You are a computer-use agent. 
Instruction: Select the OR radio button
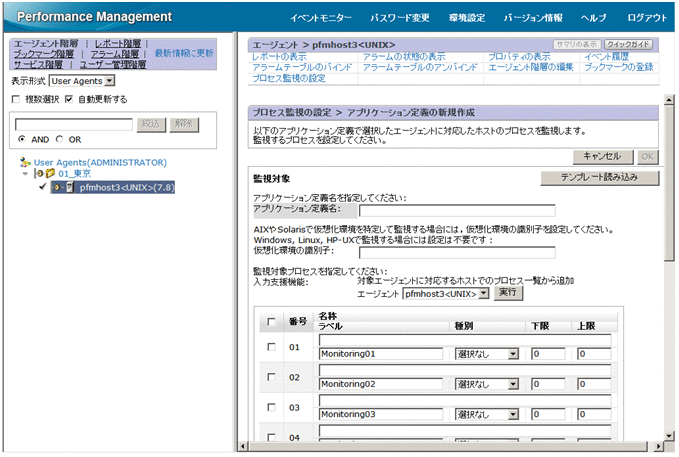[x=60, y=139]
